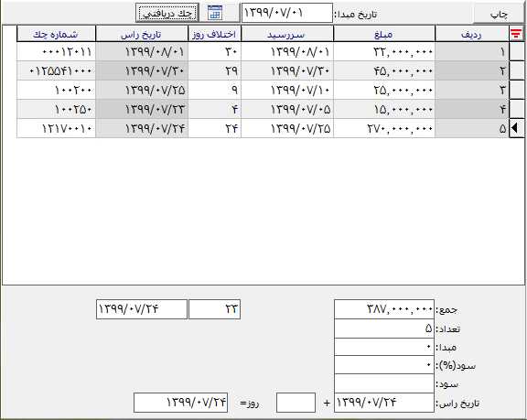Click the red filter icon in grid corner
This screenshot has width=527, height=420.
516,34
